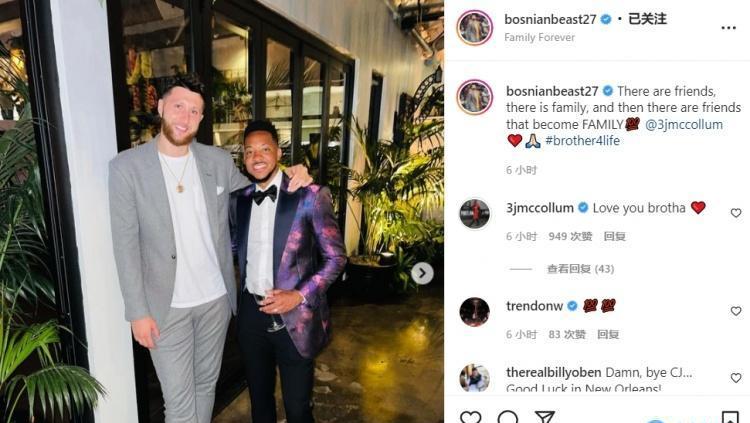
Task: Open bosnianbeast27 avatar in the header
Action: pyautogui.click(x=474, y=27)
